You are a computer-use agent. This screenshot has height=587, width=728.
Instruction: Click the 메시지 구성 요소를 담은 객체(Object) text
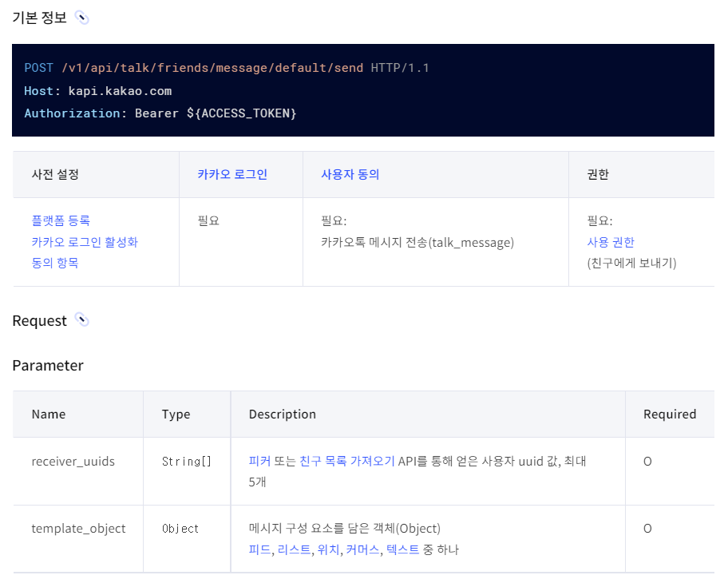point(345,529)
